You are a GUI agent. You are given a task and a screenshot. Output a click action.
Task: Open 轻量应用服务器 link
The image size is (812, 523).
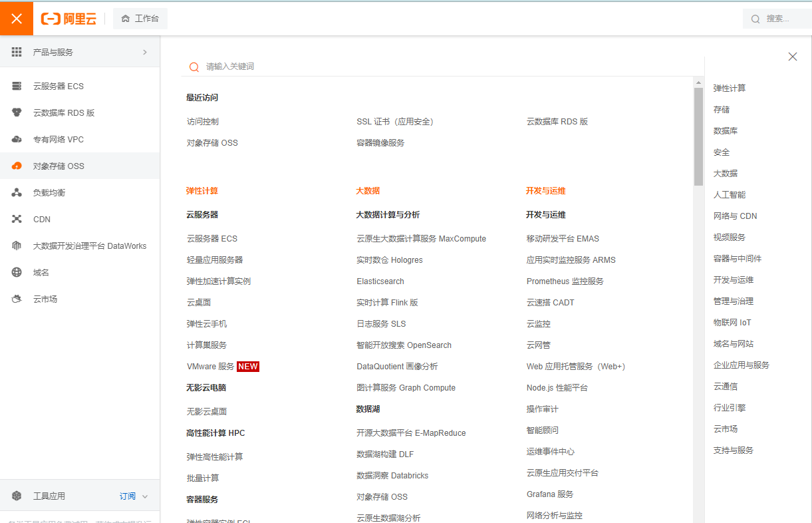pos(215,260)
